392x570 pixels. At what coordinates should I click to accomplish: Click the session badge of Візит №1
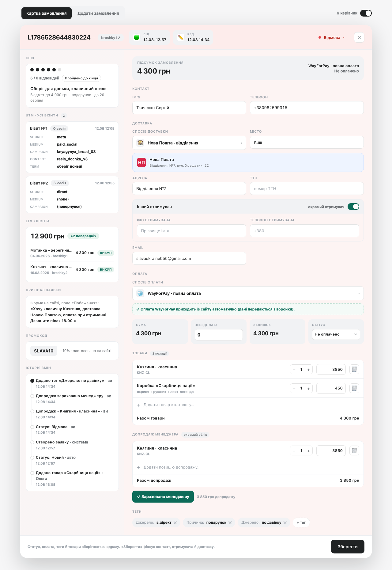click(59, 128)
